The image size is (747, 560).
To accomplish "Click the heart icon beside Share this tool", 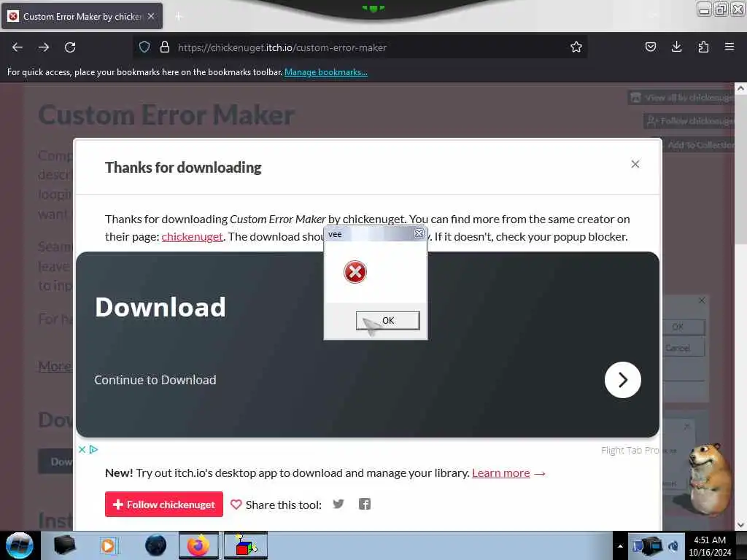I will pyautogui.click(x=236, y=505).
